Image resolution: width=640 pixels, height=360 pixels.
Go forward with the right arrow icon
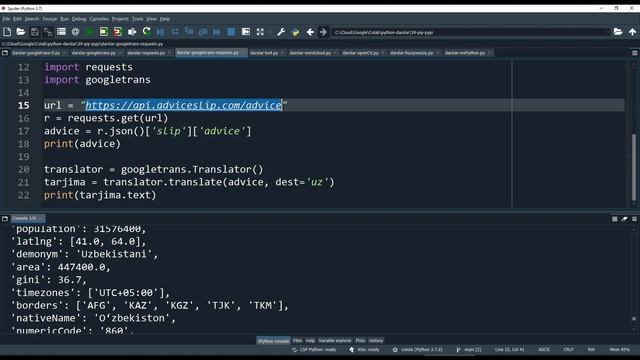pos(324,32)
